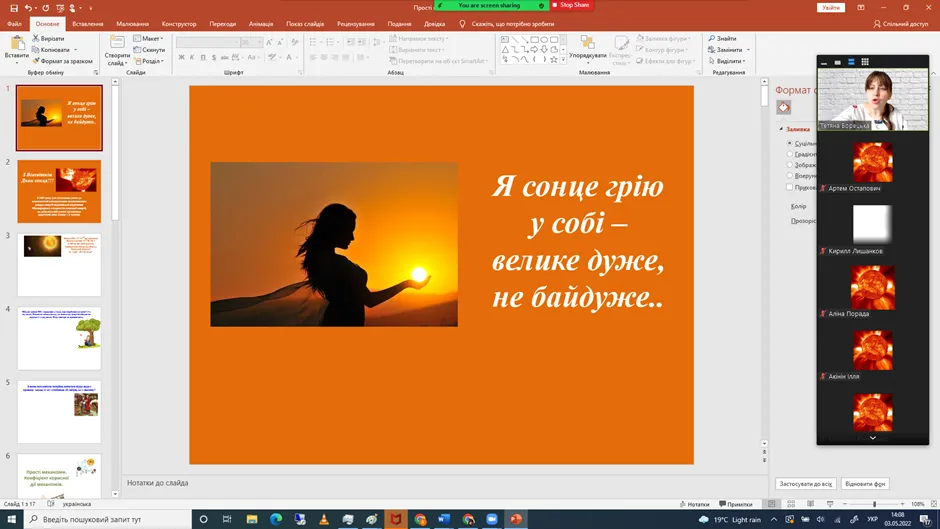Select slide 2 thumbnail in slide panel
Screen dimensions: 940x529
(59, 191)
